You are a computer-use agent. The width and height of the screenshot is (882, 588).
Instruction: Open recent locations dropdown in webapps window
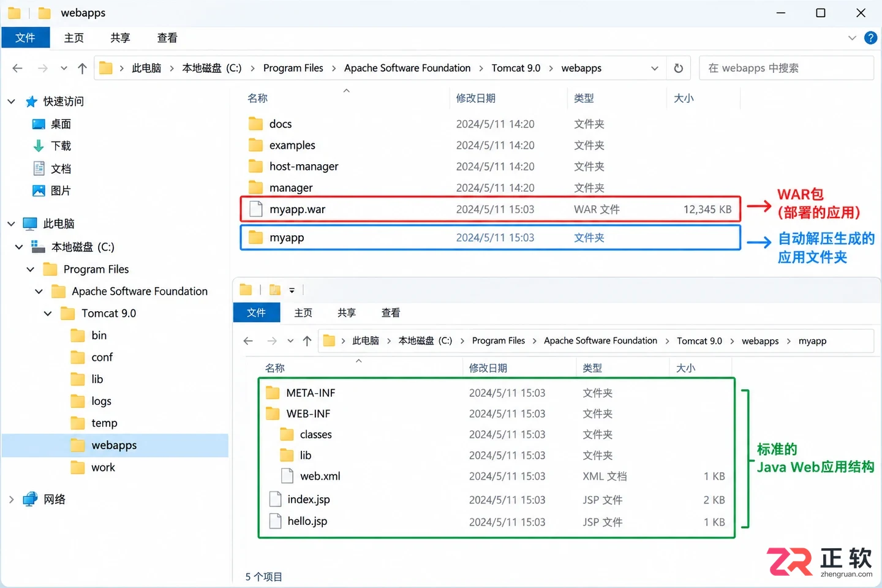64,68
